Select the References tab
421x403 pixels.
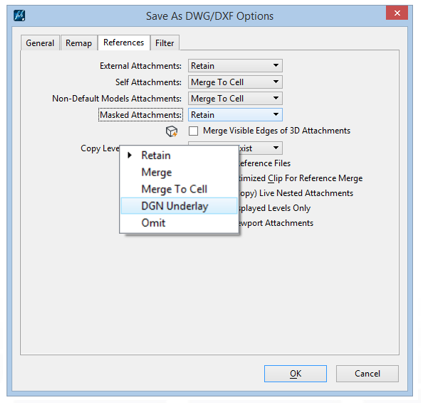124,42
